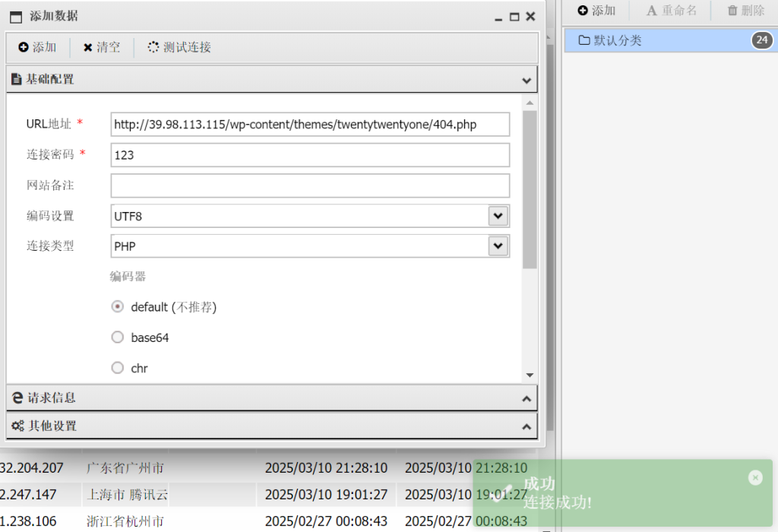Viewport: 778px width, 532px height.
Task: Choose the chr encoder radio button
Action: click(118, 368)
